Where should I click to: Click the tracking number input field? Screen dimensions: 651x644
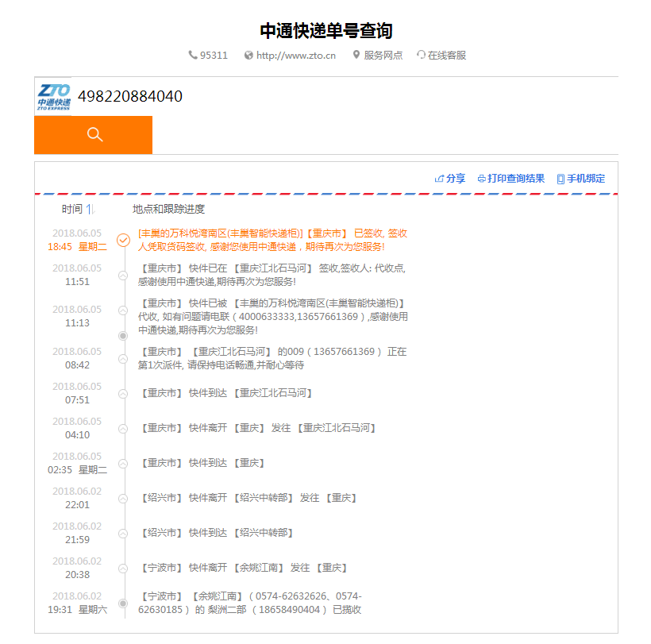345,96
